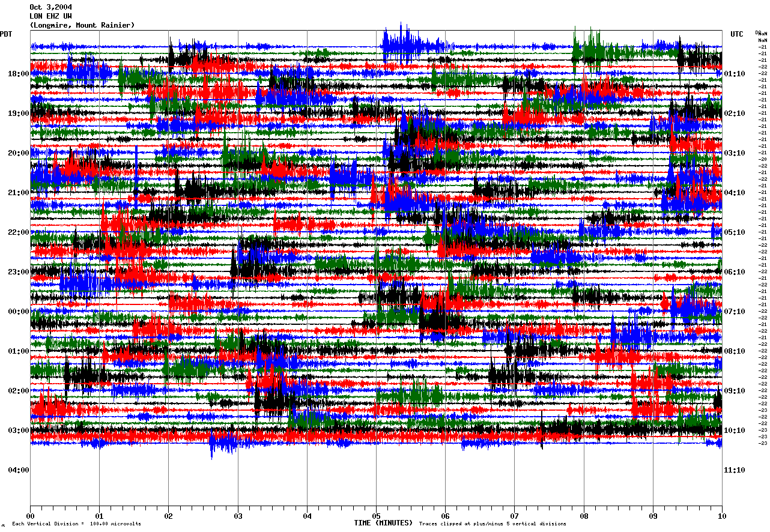770x532 pixels.
Task: Click the "10" minute tick label on the bottom axis
Action: (722, 515)
